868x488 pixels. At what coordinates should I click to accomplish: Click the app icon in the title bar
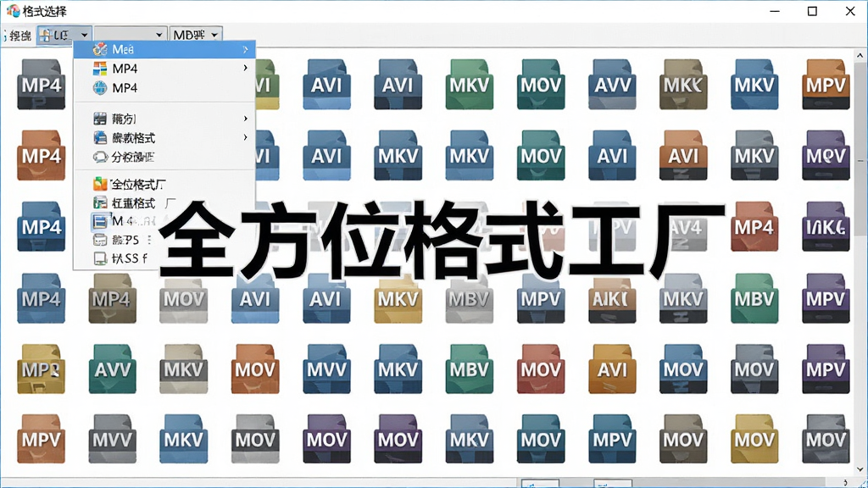click(x=13, y=10)
